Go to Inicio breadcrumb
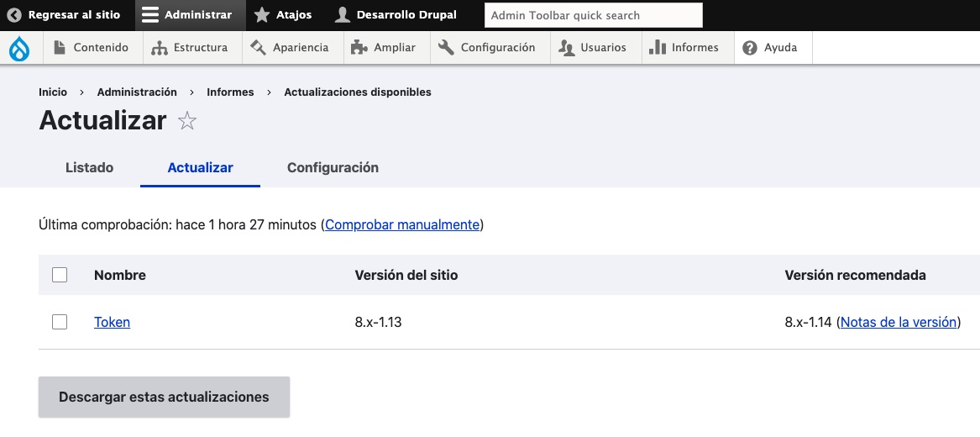980x437 pixels. tap(53, 92)
